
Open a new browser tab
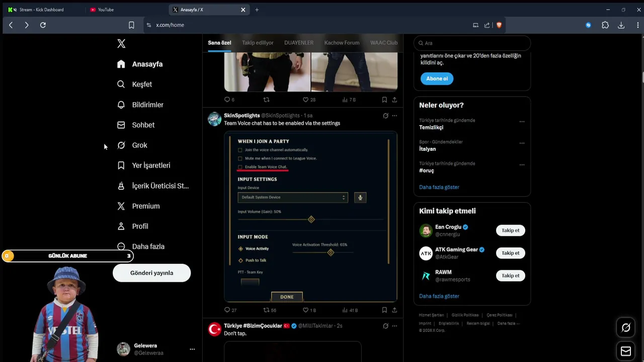click(x=257, y=10)
